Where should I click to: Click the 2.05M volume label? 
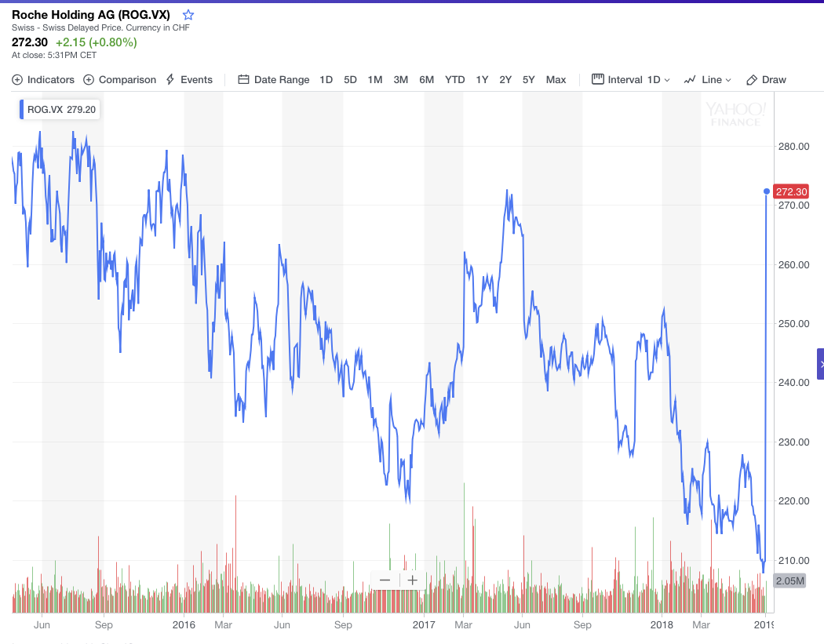click(789, 580)
